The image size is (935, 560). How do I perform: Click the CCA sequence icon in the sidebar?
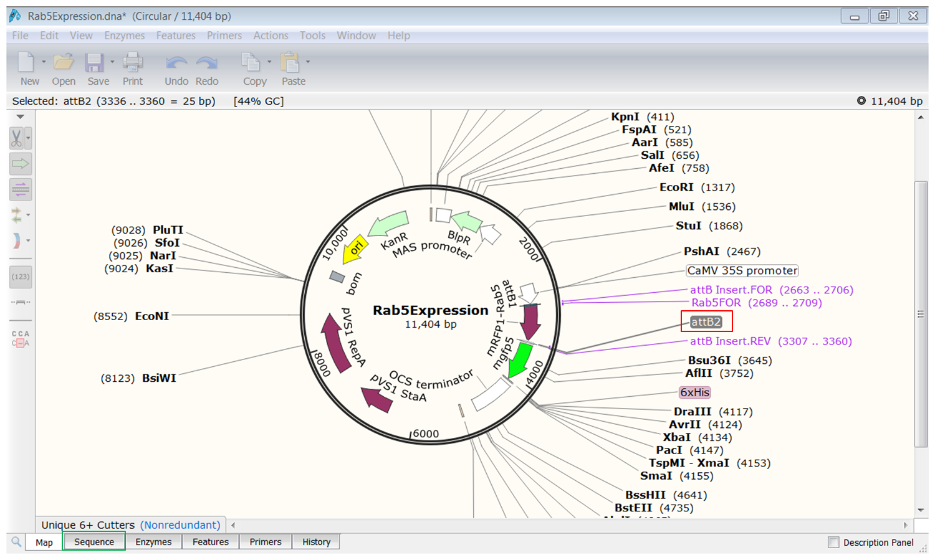tap(21, 338)
